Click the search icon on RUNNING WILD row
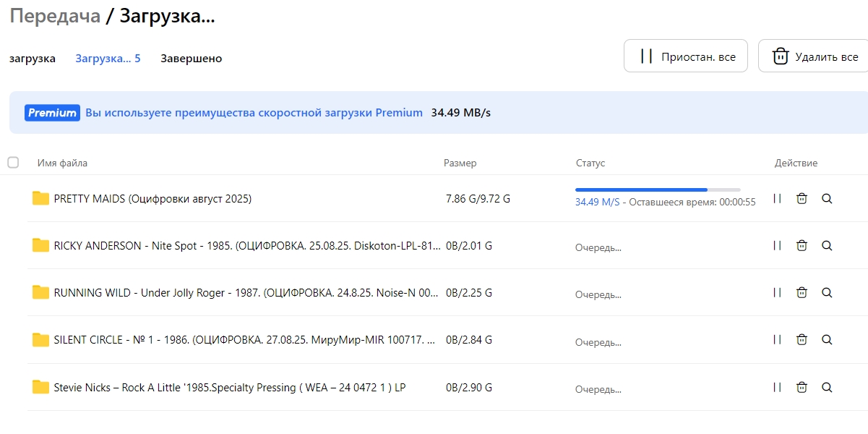The width and height of the screenshot is (868, 434). pyautogui.click(x=827, y=292)
